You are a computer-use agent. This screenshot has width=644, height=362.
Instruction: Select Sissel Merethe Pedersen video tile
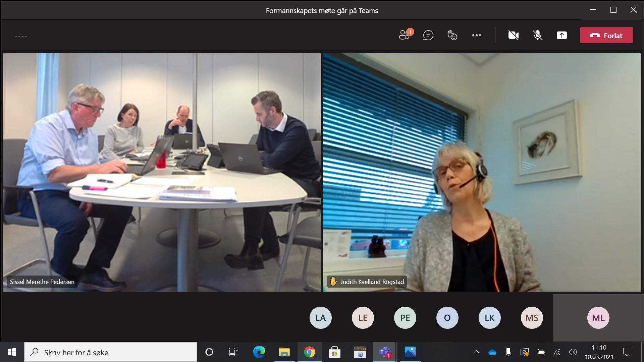click(162, 172)
